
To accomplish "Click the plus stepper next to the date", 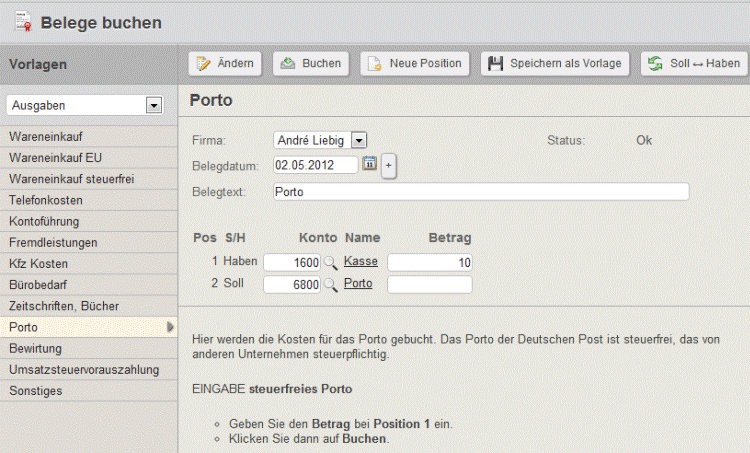I will [x=388, y=166].
